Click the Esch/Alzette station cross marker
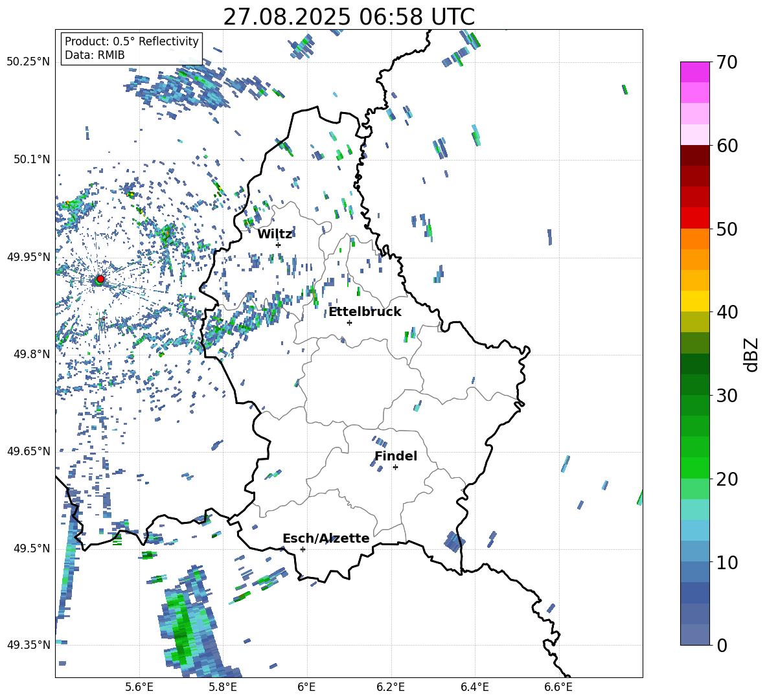This screenshot has width=767, height=700. point(303,549)
